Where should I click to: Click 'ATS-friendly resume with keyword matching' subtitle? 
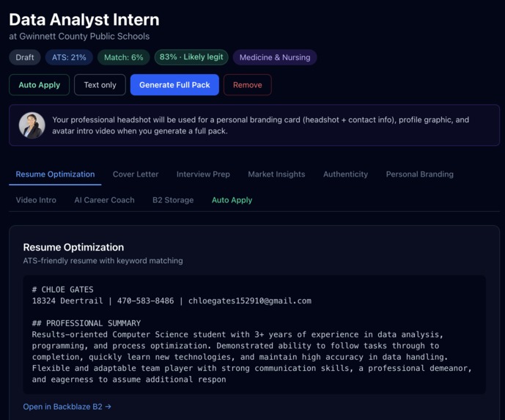point(103,260)
